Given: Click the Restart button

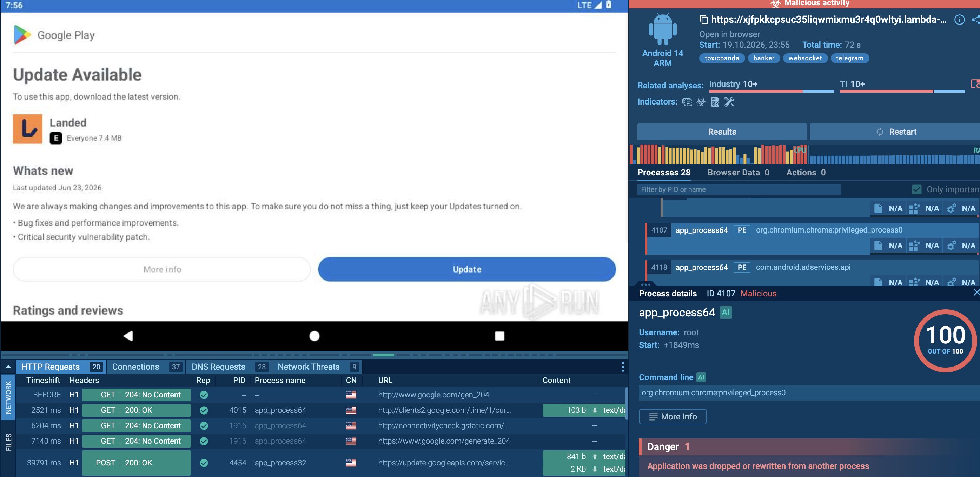Looking at the screenshot, I should tap(895, 132).
